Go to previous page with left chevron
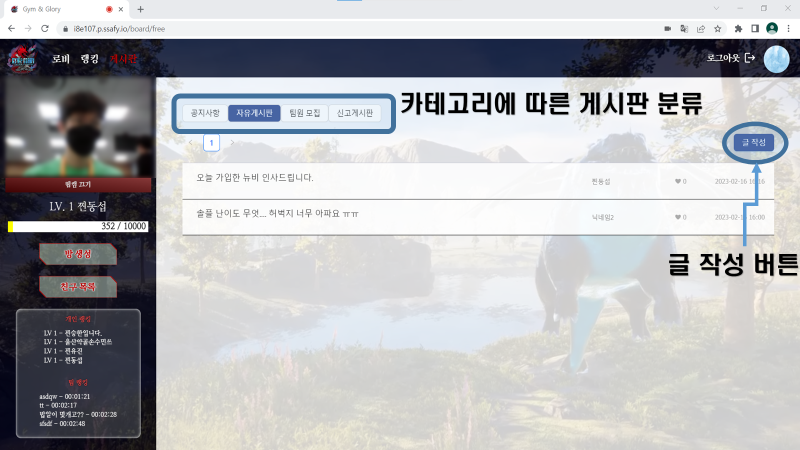The width and height of the screenshot is (800, 450). [191, 143]
